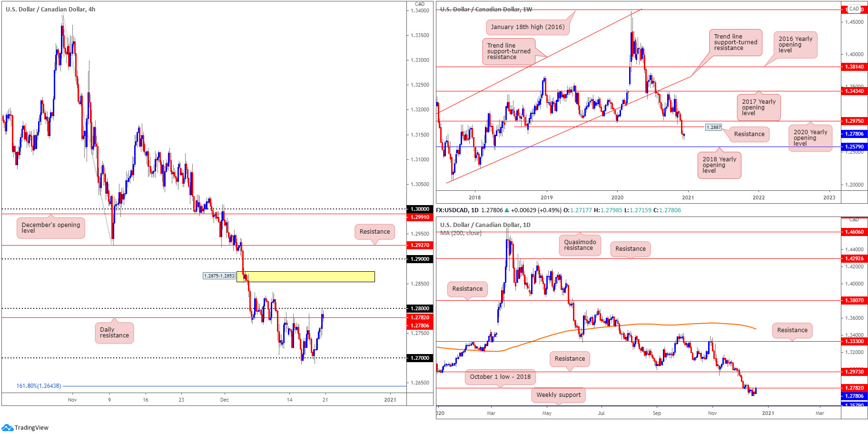This screenshot has height=434, width=868.
Task: Click the MA (200, close) indicator label
Action: click(x=461, y=233)
